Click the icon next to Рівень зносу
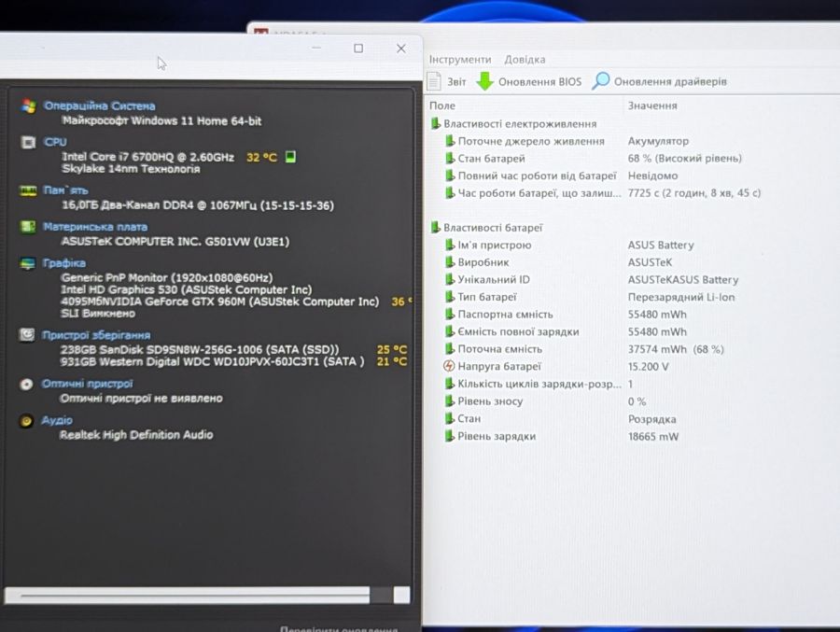This screenshot has width=840, height=632. 450,401
